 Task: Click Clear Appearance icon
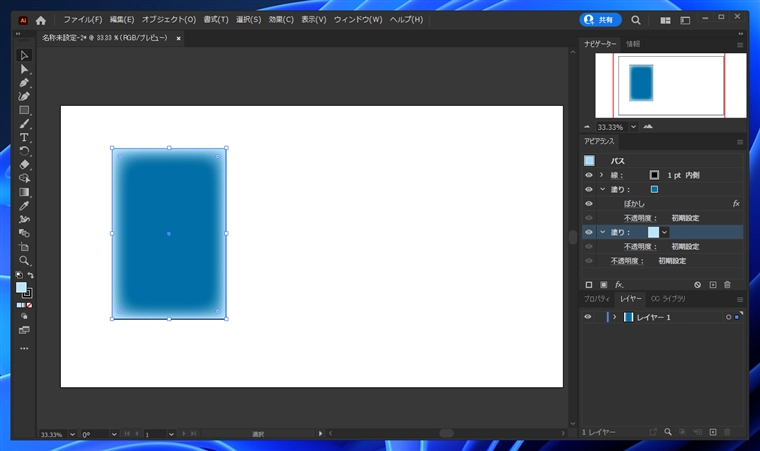pyautogui.click(x=697, y=285)
